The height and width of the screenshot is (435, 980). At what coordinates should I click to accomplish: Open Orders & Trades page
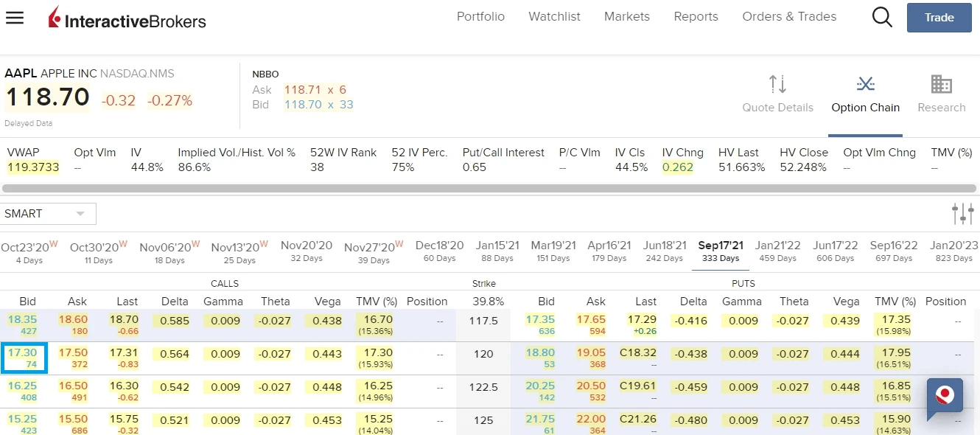[x=789, y=16]
